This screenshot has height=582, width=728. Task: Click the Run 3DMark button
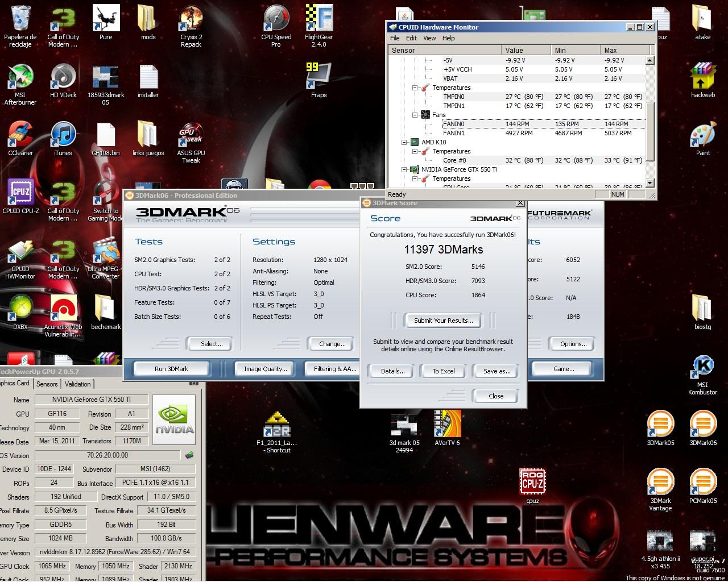171,369
